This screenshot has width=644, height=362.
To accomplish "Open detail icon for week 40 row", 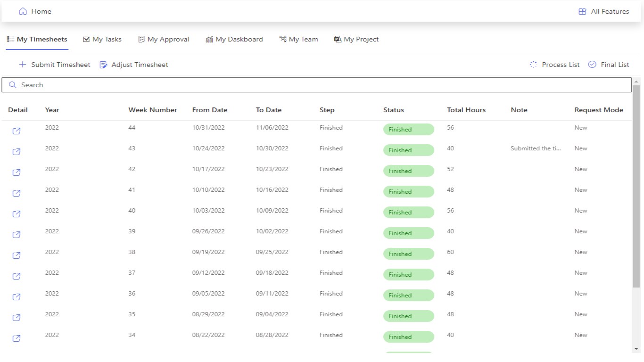I will pos(16,214).
